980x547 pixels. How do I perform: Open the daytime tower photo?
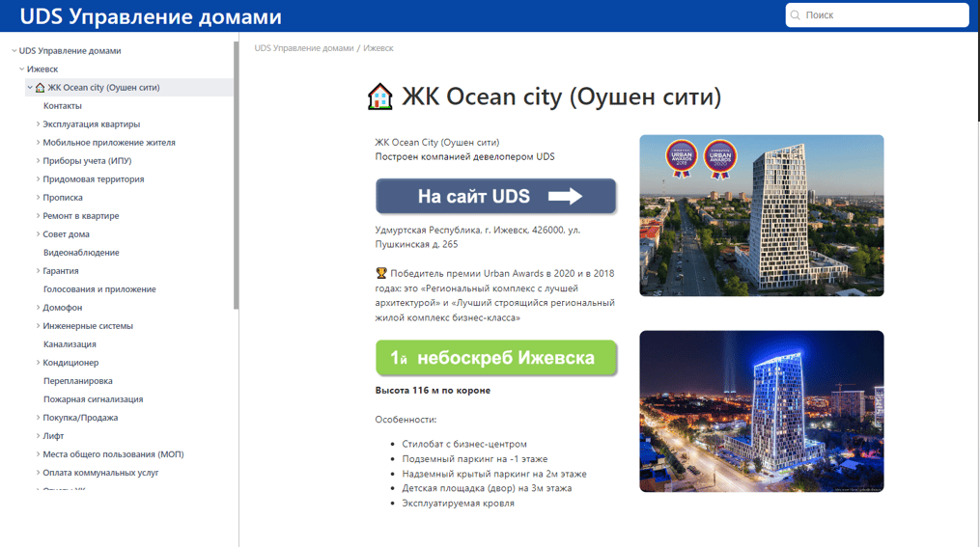(761, 215)
